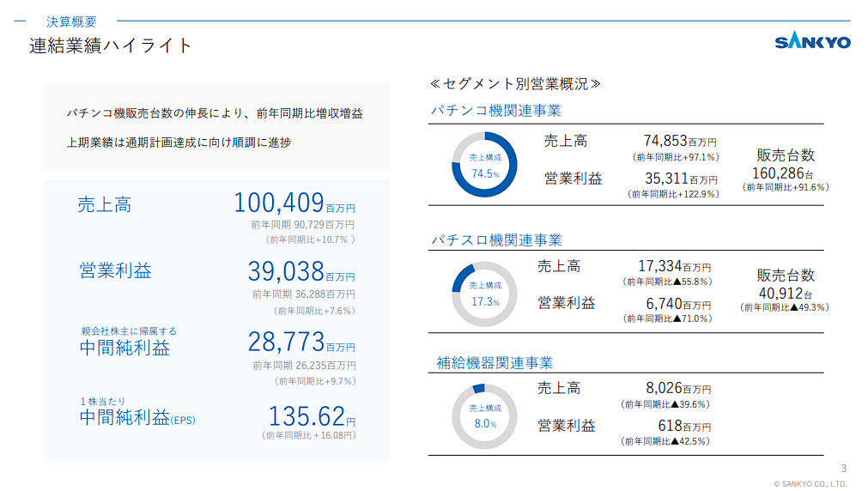Select pachislot unit sales 40,912台
The image size is (868, 491).
click(785, 292)
